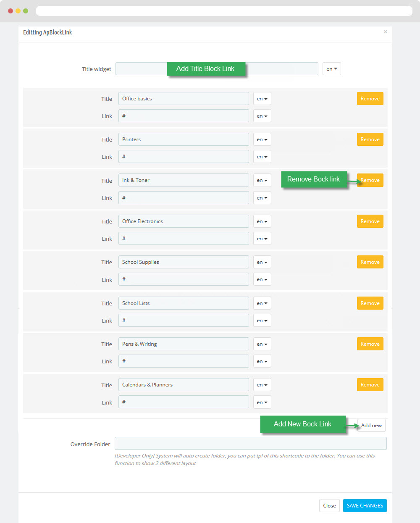The height and width of the screenshot is (523, 420).
Task: Open language dropdown for School Supplies title
Action: tap(262, 262)
